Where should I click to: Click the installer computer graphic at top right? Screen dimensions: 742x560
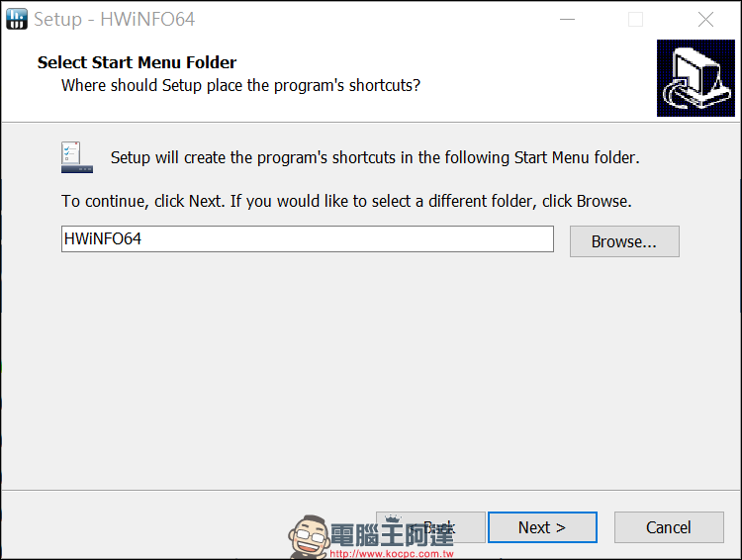point(696,78)
